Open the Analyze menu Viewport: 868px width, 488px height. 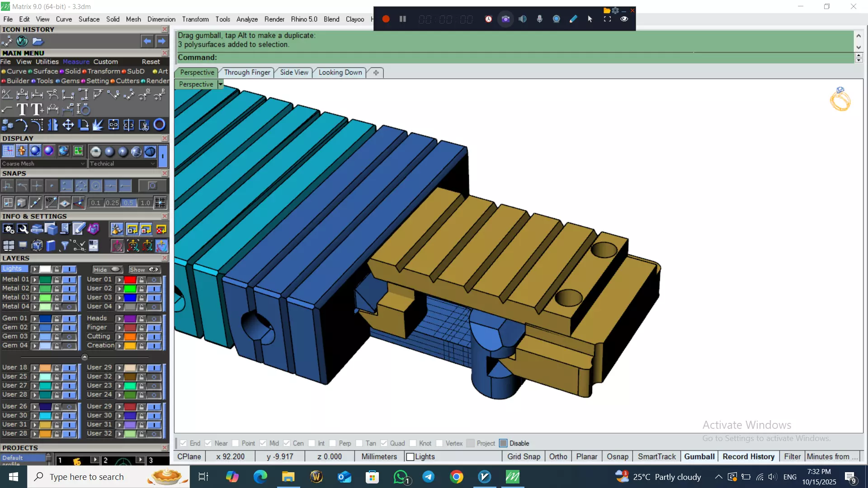(247, 19)
